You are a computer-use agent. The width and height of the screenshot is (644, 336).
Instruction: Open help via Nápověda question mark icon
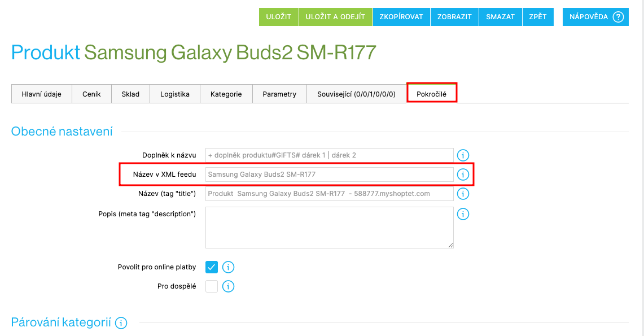618,17
